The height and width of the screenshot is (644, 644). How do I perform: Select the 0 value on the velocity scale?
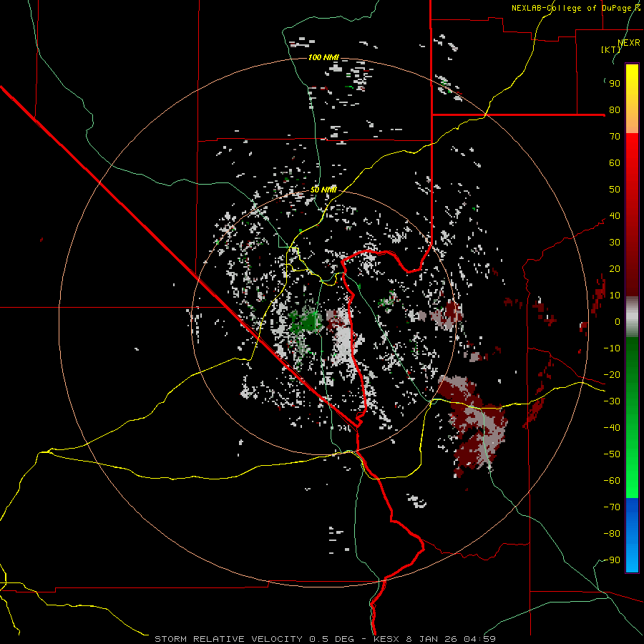(x=618, y=322)
